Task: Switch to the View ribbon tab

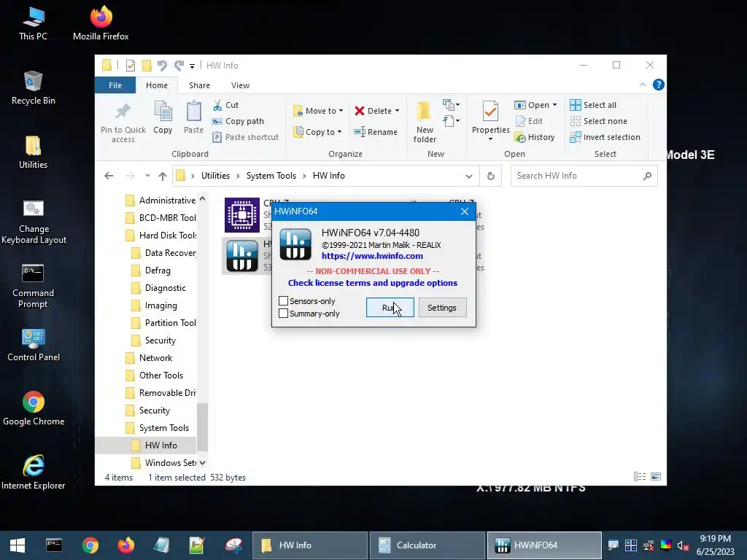Action: pyautogui.click(x=240, y=85)
